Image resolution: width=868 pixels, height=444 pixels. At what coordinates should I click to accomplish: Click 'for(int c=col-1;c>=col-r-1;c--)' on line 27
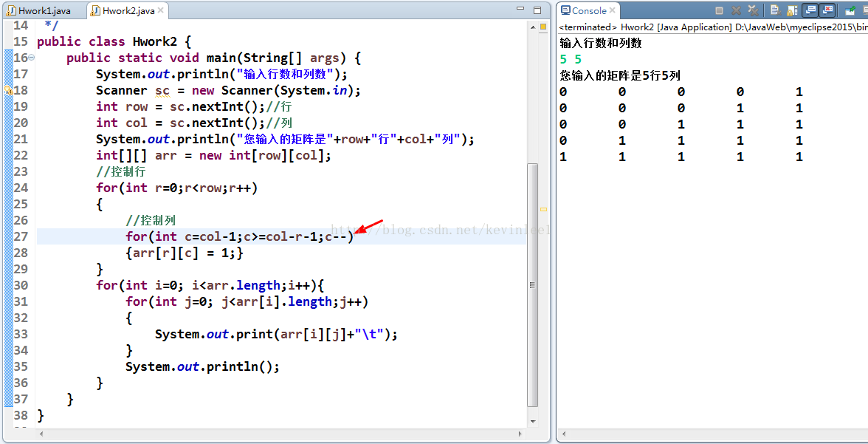pyautogui.click(x=240, y=236)
